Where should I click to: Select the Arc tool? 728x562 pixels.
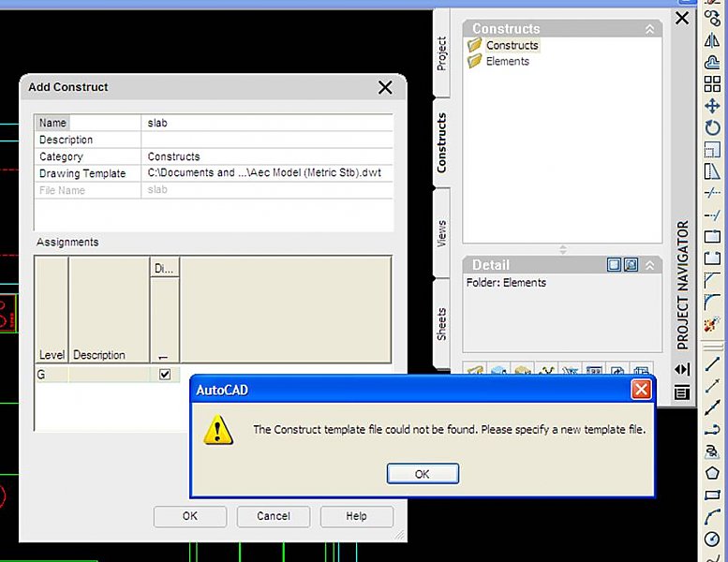click(x=712, y=516)
